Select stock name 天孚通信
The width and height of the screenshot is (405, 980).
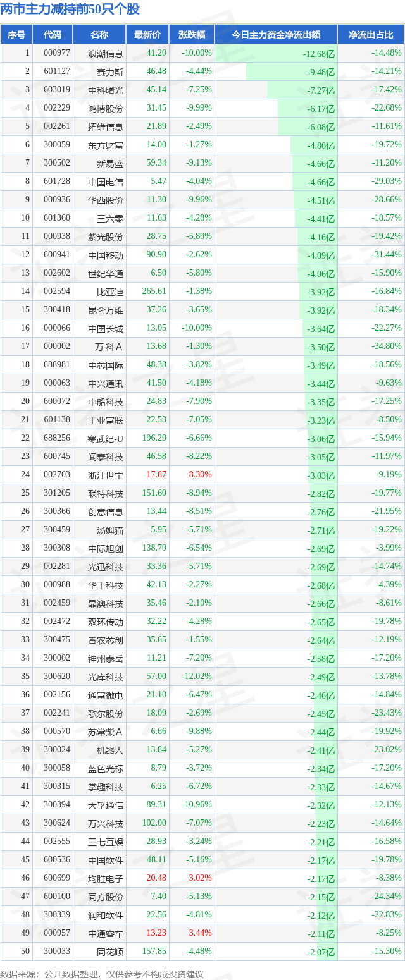click(106, 805)
